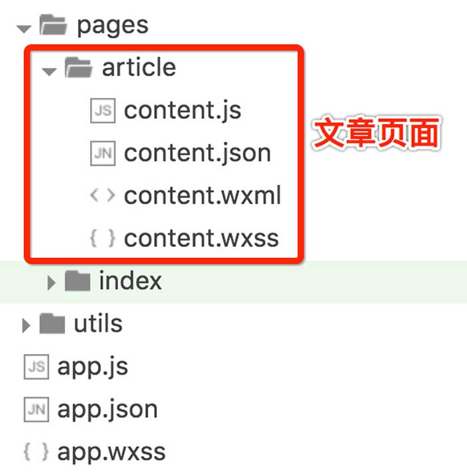467x476 pixels.
Task: Collapse the article folder arrow
Action: pos(49,71)
